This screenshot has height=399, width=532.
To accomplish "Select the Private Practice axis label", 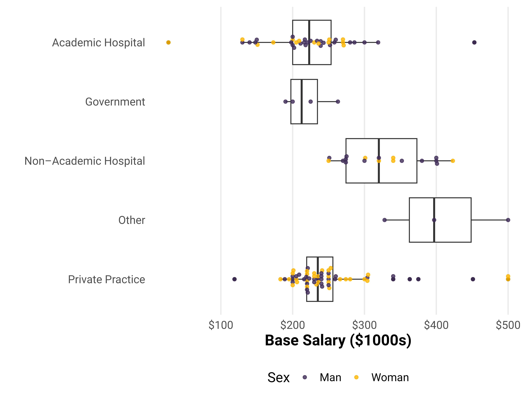I will pos(107,280).
